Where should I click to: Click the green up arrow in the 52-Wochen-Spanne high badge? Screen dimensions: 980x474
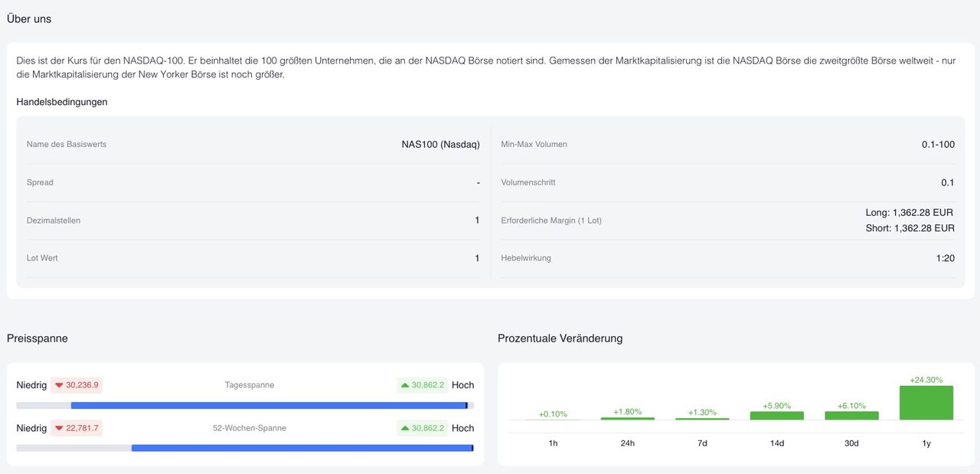[405, 428]
